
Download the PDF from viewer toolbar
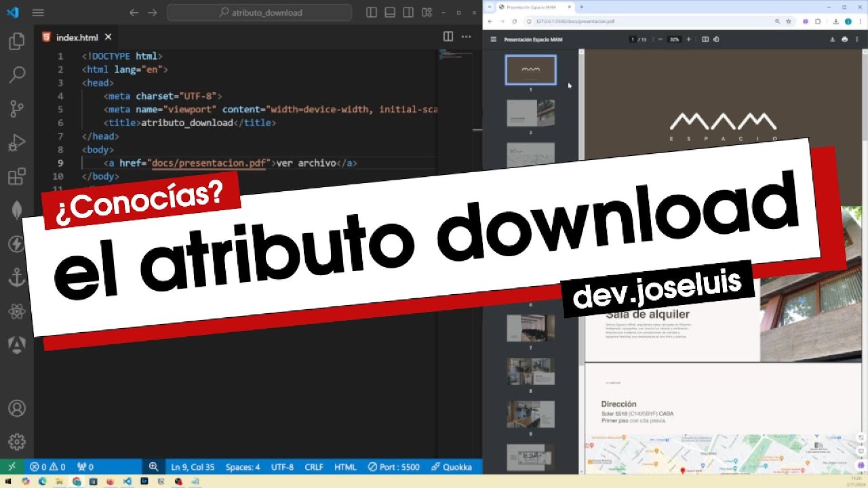833,39
